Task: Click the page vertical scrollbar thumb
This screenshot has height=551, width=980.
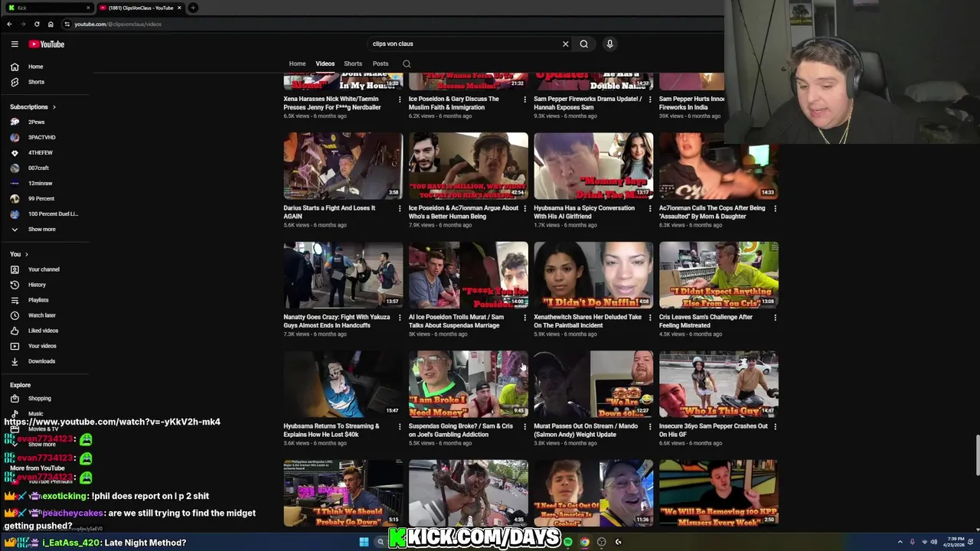Action: click(x=976, y=455)
